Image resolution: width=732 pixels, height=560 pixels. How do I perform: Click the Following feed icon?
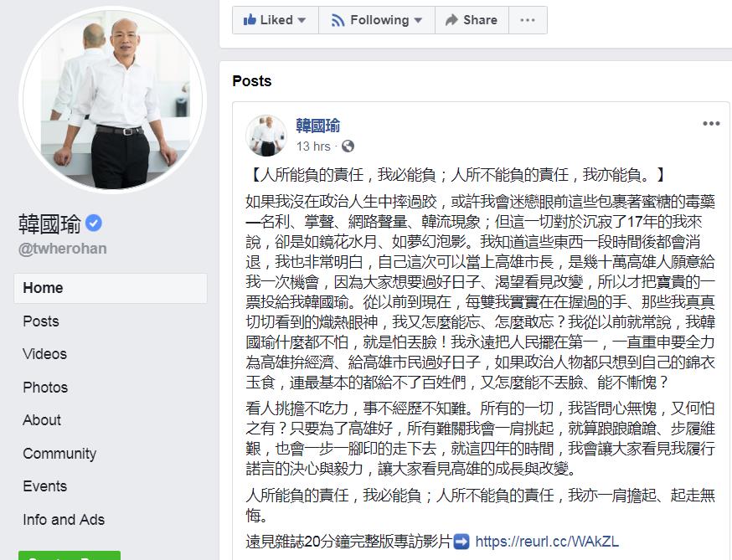pos(338,20)
